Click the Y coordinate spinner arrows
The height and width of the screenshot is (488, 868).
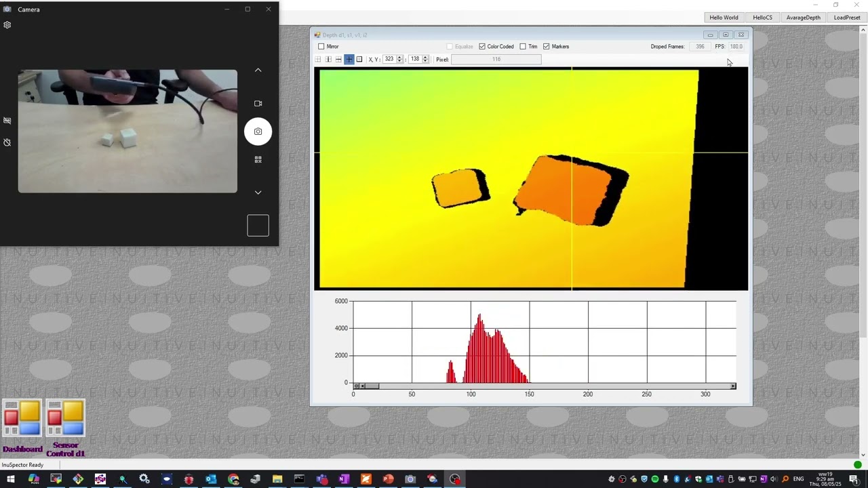pos(426,60)
